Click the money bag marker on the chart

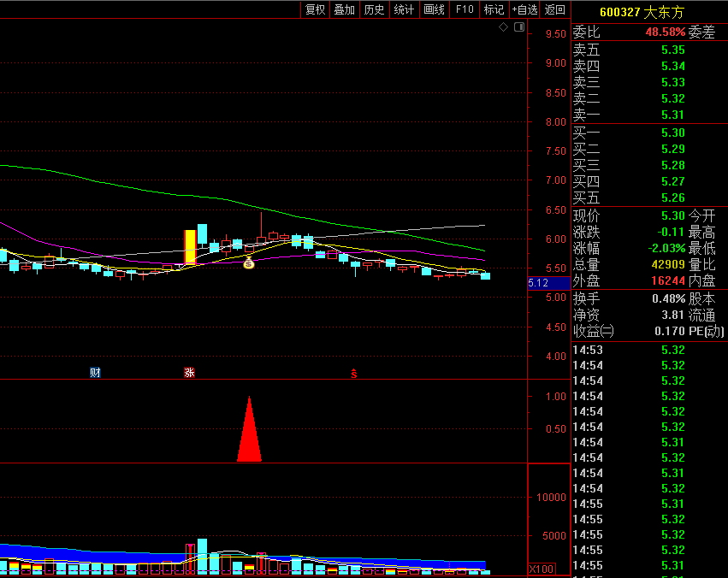point(249,263)
